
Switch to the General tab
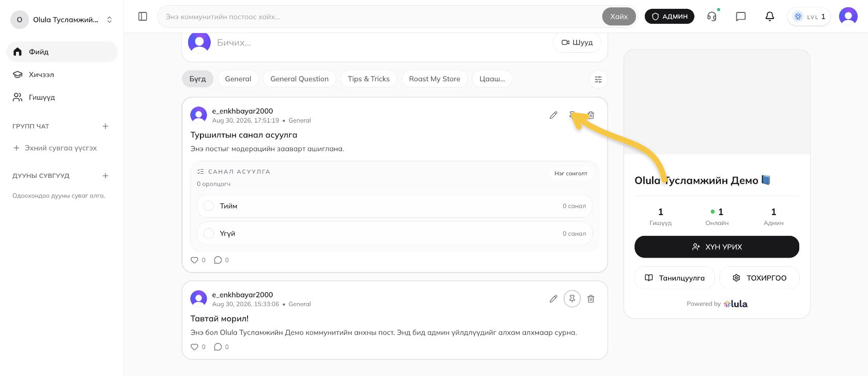(238, 79)
